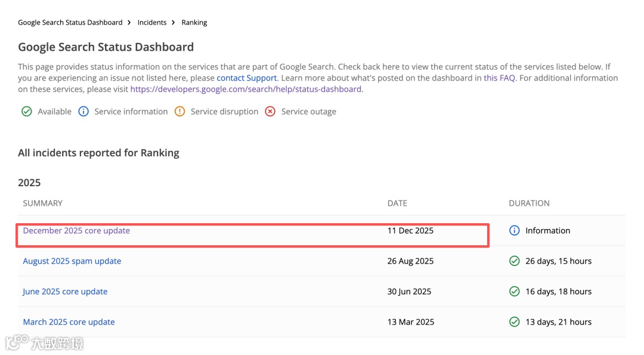Screen dimensions: 644x355
Task: Click the 11 Dec 2025 date cell
Action: (410, 230)
